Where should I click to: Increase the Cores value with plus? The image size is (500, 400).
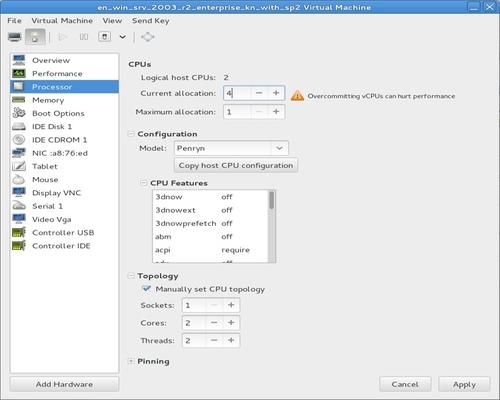click(231, 323)
